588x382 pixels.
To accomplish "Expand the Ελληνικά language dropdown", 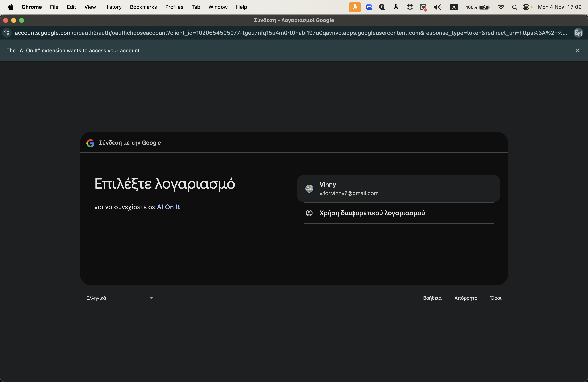I will 120,298.
